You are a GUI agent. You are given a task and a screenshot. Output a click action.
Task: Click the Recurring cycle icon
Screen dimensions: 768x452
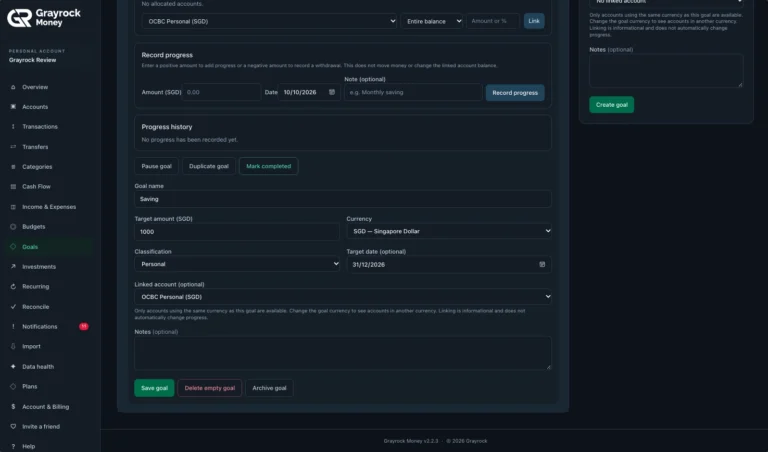(x=13, y=286)
